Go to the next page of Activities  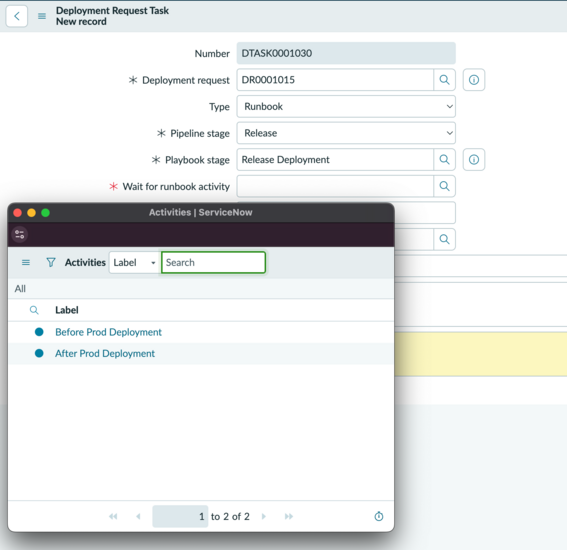(x=264, y=516)
